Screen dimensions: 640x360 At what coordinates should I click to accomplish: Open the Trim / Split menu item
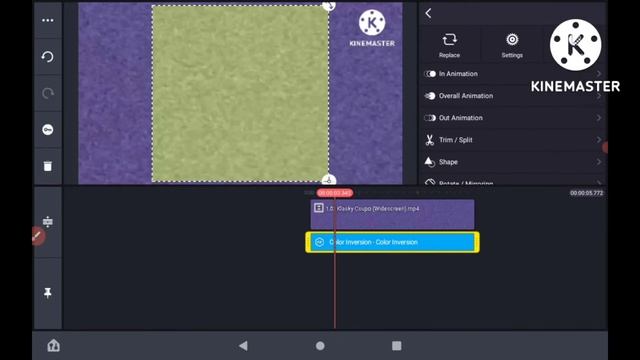513,140
